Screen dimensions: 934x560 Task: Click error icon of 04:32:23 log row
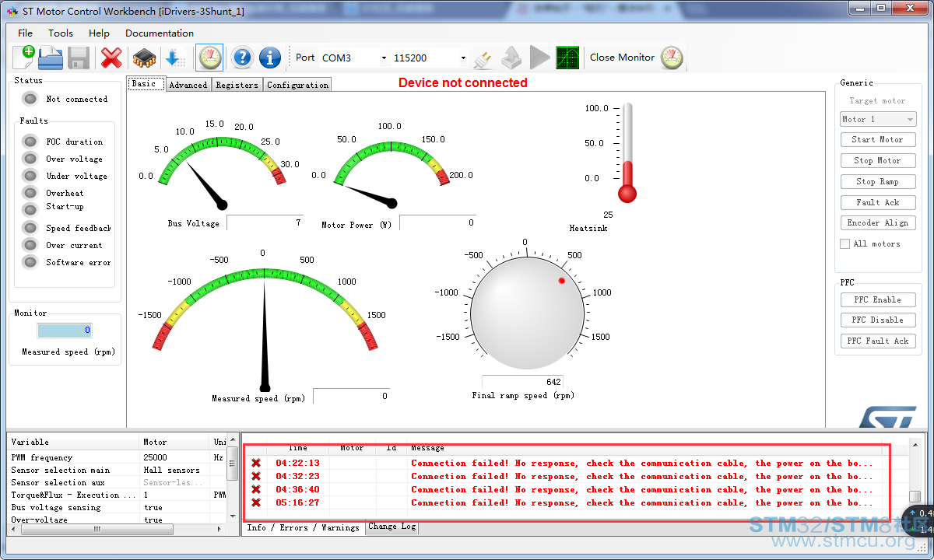[x=256, y=476]
